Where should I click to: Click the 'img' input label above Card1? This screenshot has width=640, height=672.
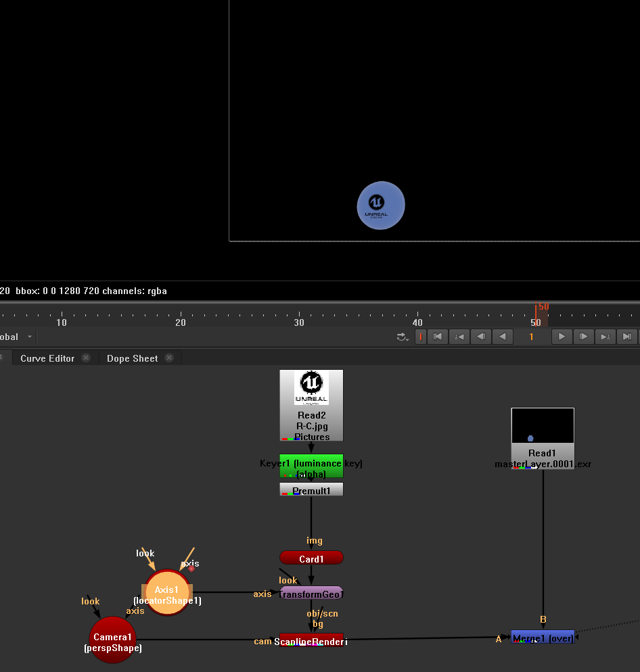pos(315,540)
